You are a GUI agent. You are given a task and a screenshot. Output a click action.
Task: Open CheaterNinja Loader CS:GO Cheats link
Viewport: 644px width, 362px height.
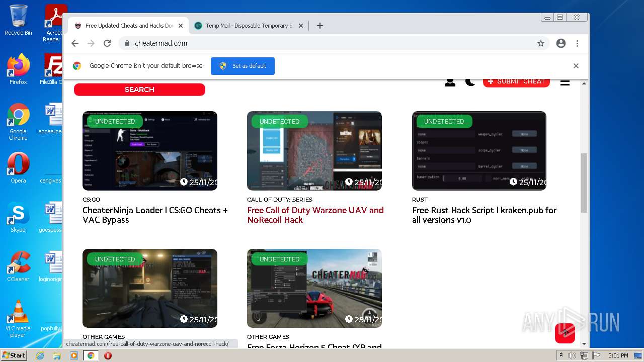tap(155, 215)
